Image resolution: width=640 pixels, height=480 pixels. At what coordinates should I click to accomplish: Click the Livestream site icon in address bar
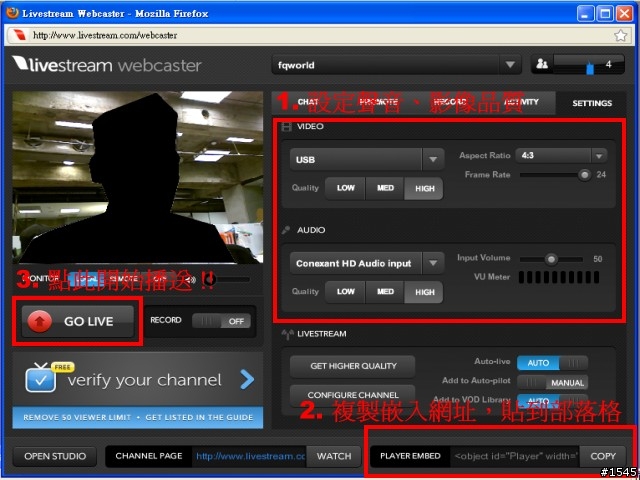click(x=19, y=36)
